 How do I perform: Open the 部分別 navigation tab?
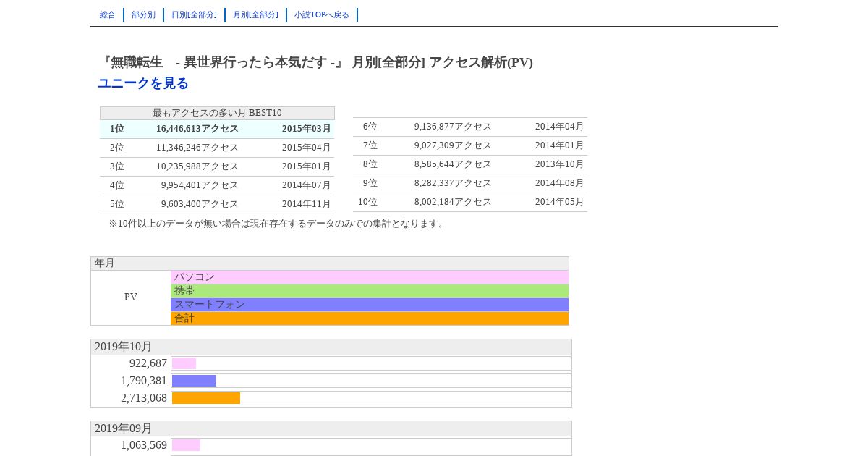pyautogui.click(x=143, y=14)
